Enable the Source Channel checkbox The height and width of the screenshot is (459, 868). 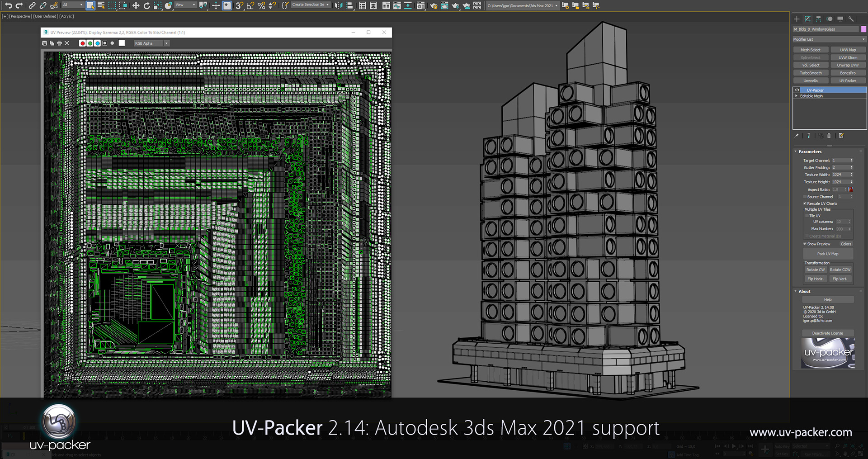tap(805, 197)
